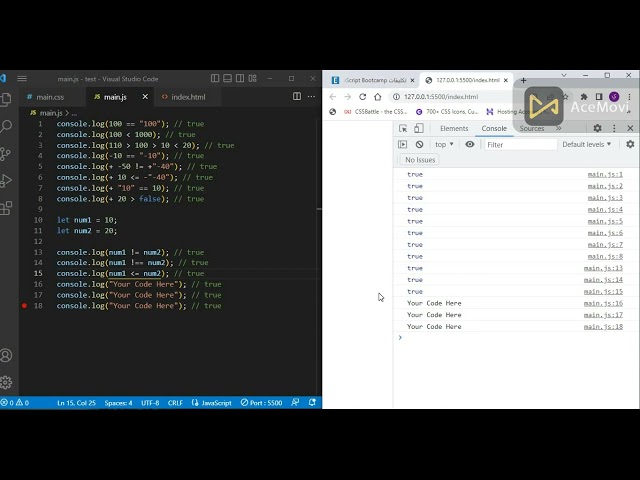Go to the browser home page

[x=378, y=97]
